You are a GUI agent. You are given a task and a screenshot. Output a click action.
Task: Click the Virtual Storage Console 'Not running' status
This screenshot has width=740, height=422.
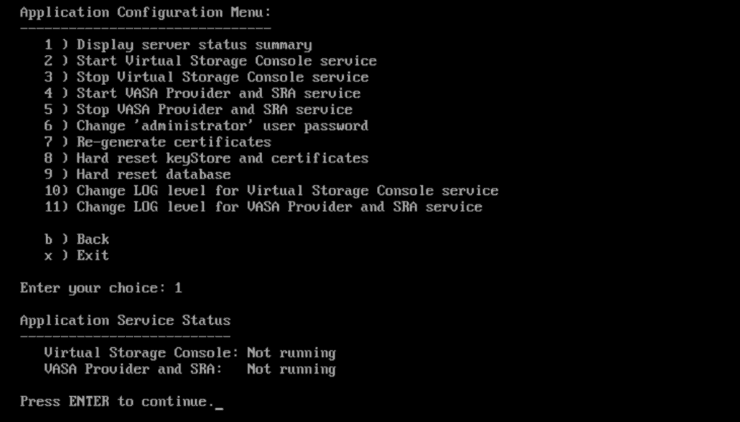click(291, 353)
